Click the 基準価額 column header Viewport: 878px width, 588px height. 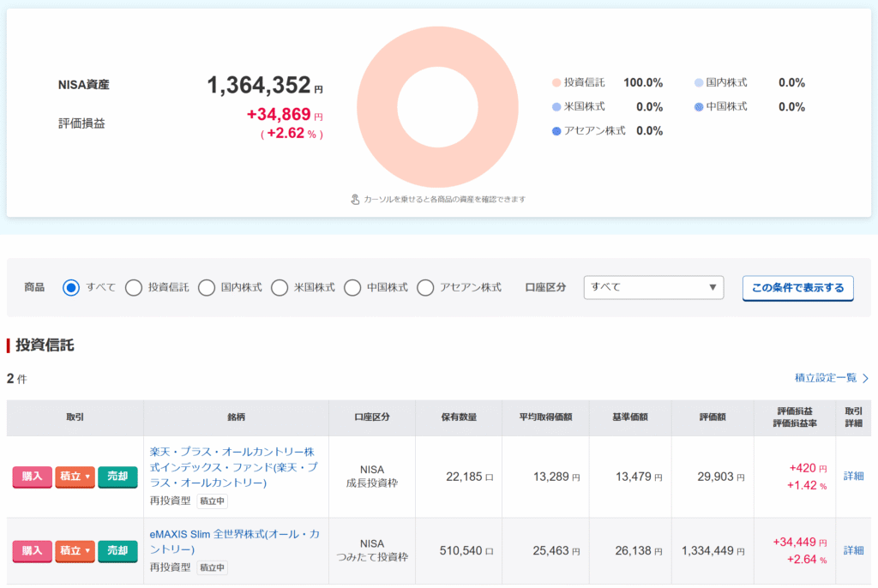point(630,417)
